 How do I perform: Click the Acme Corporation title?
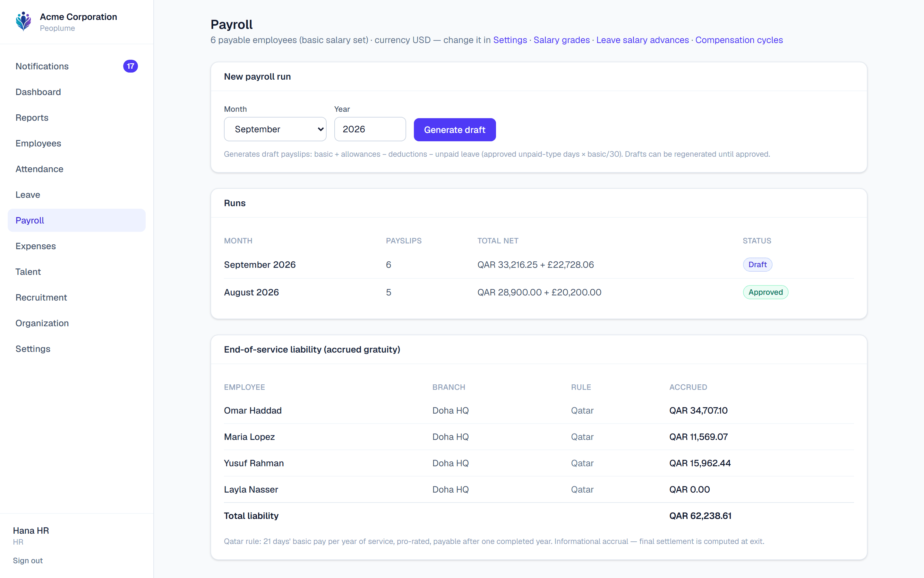[78, 17]
